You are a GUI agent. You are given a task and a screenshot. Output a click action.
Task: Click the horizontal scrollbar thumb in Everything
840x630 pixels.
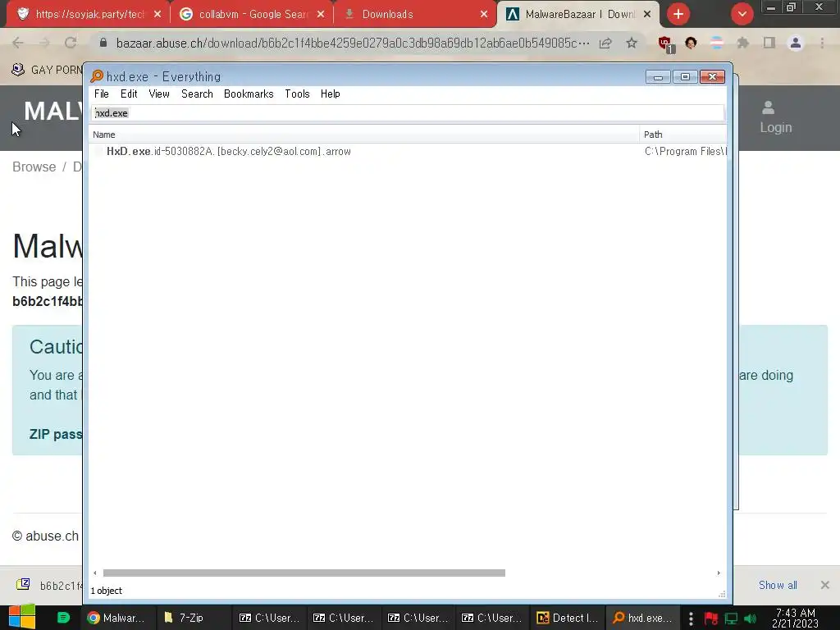tap(304, 573)
